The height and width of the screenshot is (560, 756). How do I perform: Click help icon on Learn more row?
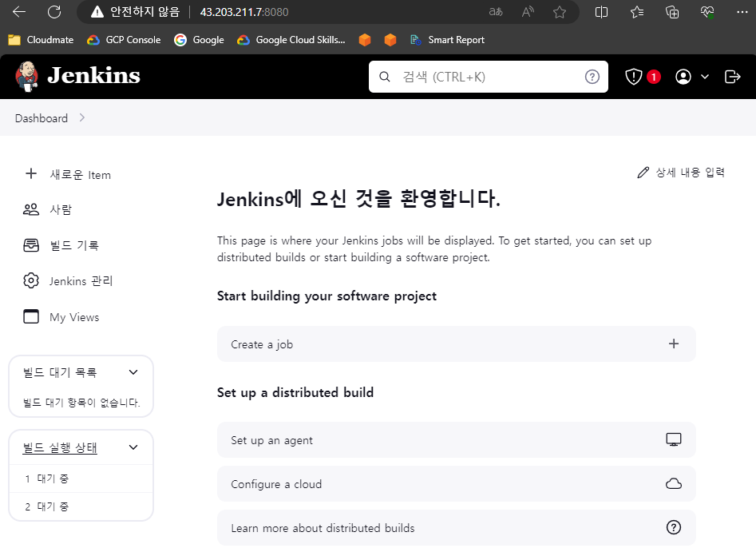click(x=674, y=527)
